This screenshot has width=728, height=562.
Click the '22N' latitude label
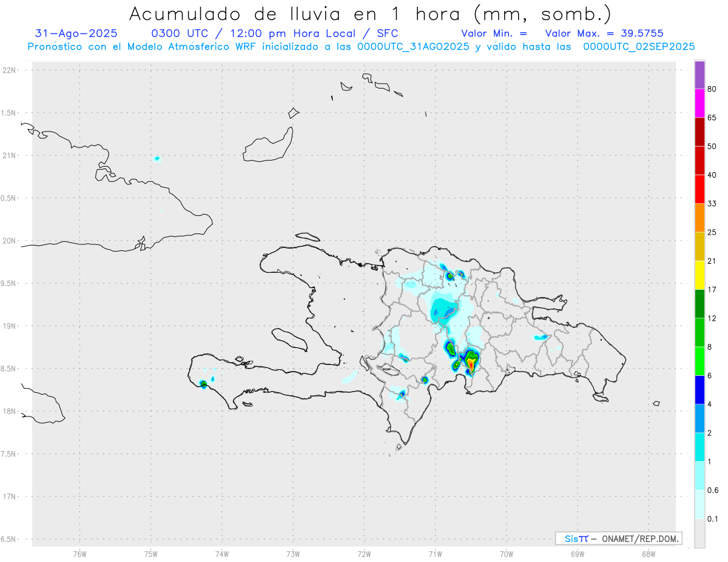point(10,70)
